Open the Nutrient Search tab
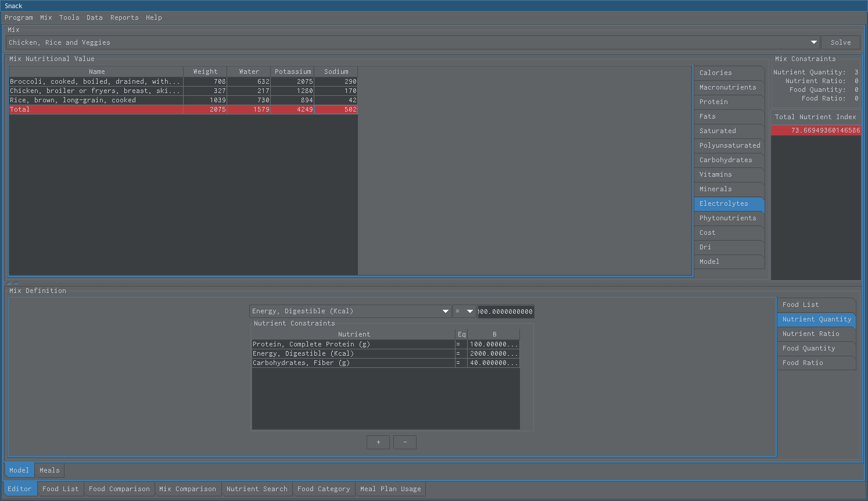Viewport: 868px width, 501px height. pos(257,489)
